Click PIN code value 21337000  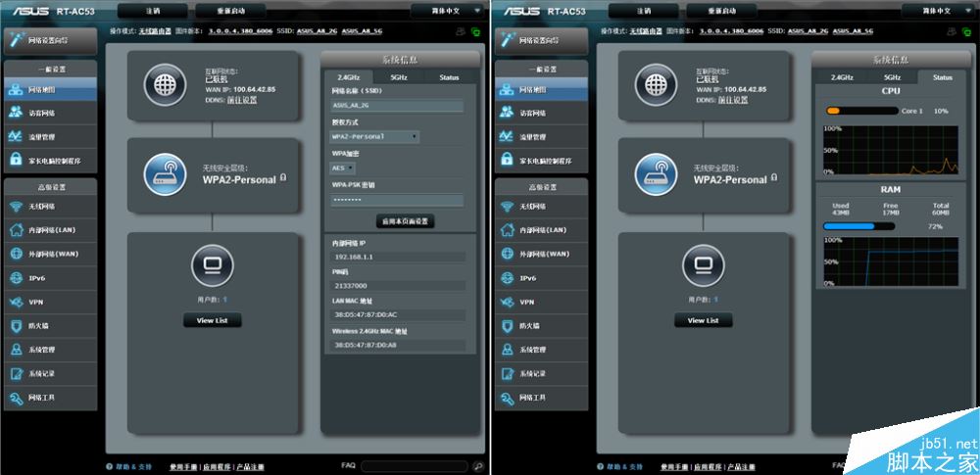[x=398, y=286]
